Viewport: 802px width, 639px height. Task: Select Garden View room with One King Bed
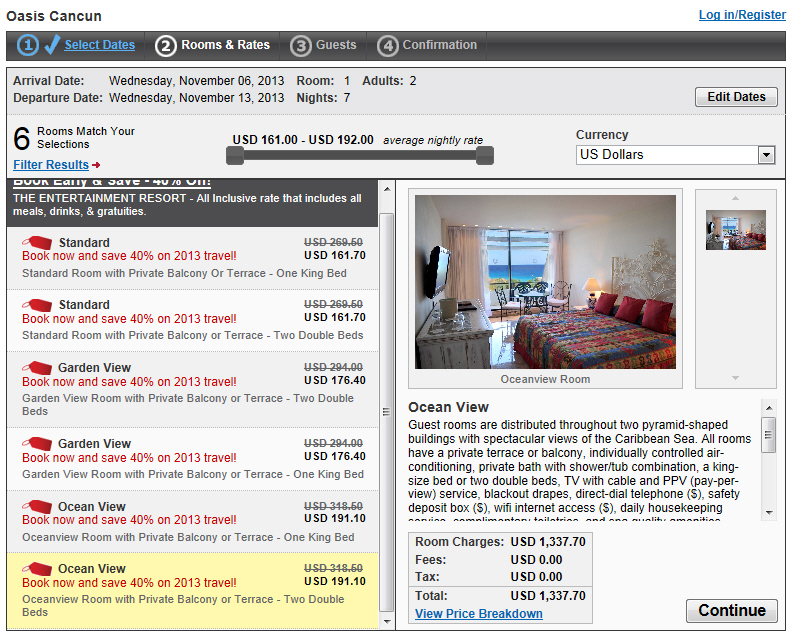coord(193,458)
